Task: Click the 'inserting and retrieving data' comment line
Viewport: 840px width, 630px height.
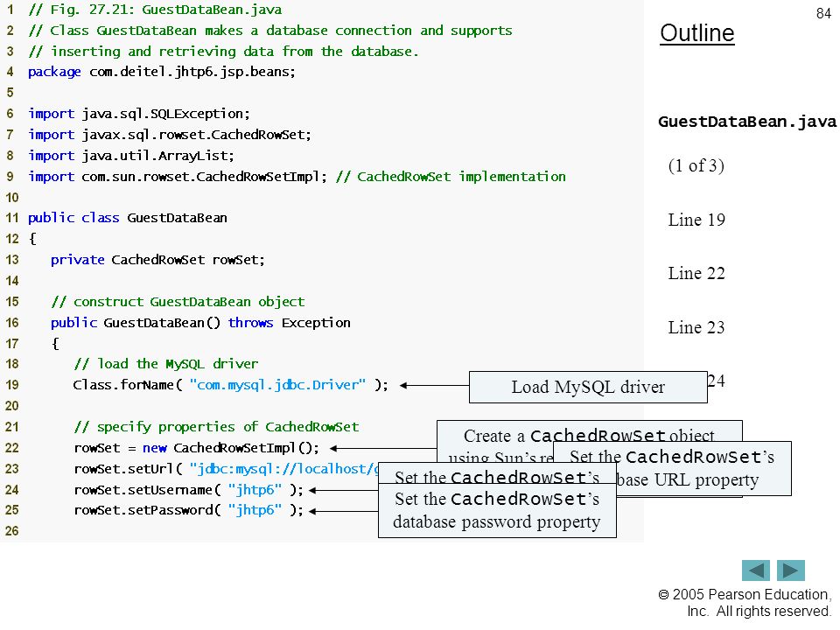Action: (223, 52)
